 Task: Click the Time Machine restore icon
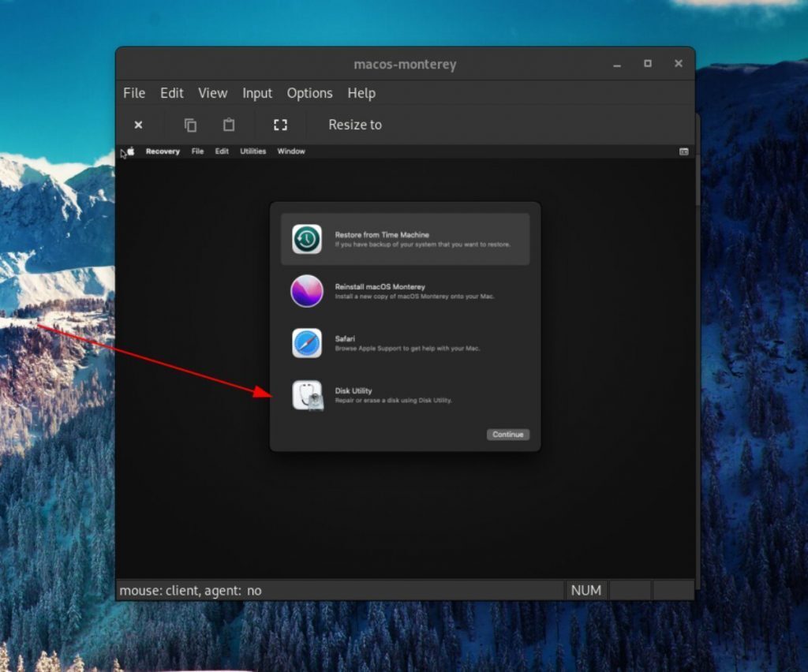click(307, 238)
